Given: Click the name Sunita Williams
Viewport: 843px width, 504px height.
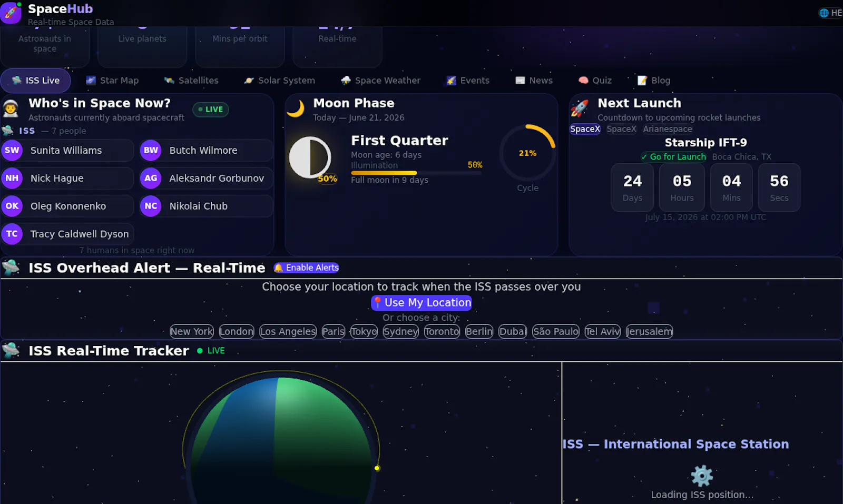Looking at the screenshot, I should [x=66, y=151].
